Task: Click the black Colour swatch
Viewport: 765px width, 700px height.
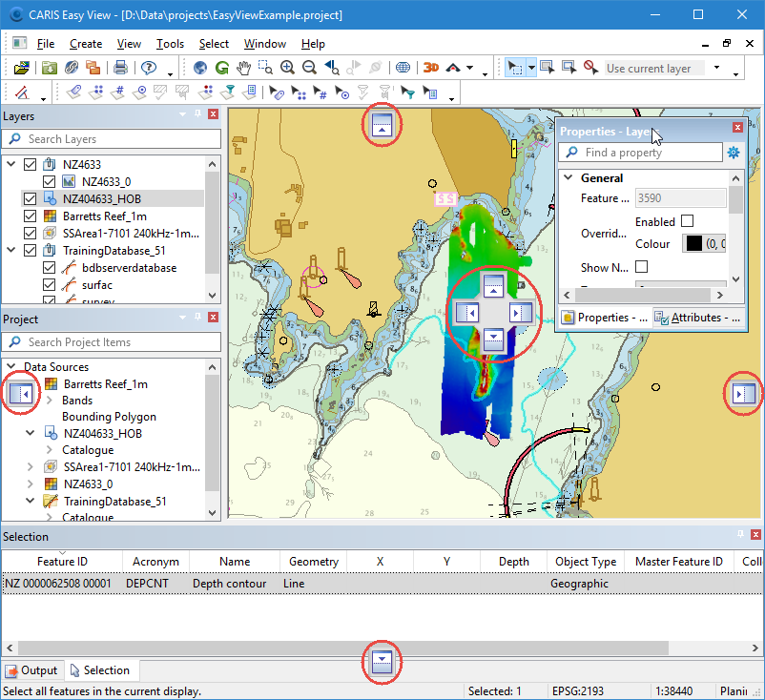Action: click(x=693, y=243)
